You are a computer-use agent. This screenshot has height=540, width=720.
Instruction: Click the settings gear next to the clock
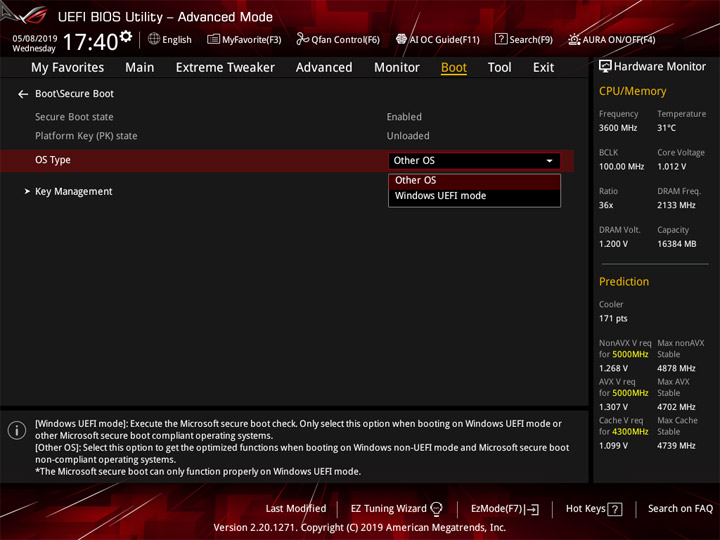(x=125, y=36)
